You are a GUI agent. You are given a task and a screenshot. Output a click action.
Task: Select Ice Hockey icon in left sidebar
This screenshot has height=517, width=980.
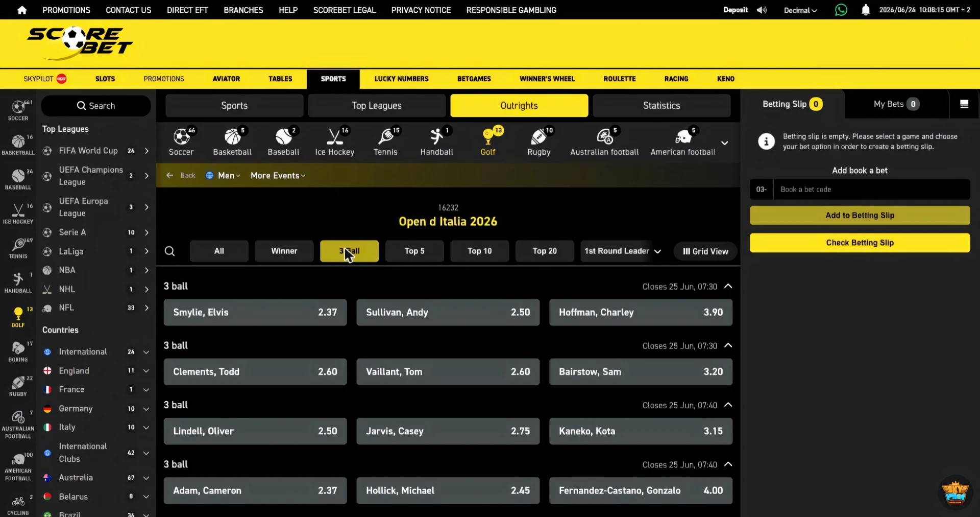pos(18,214)
